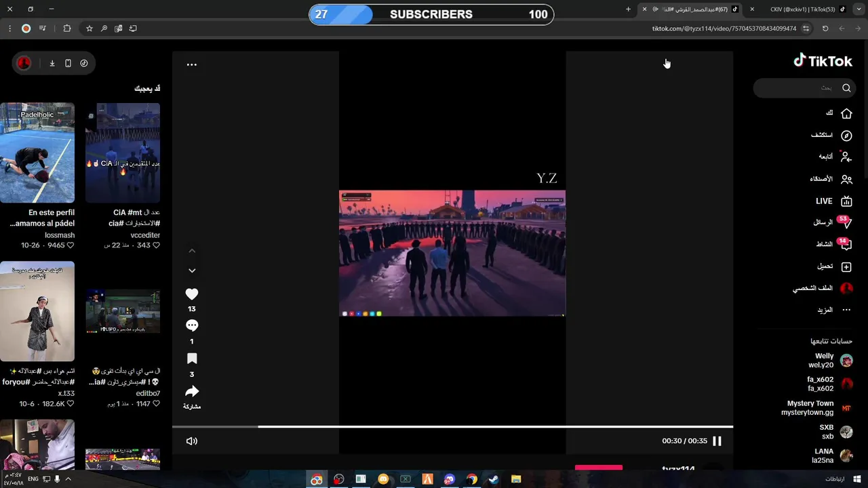Go to the next video with down chevron

(192, 270)
